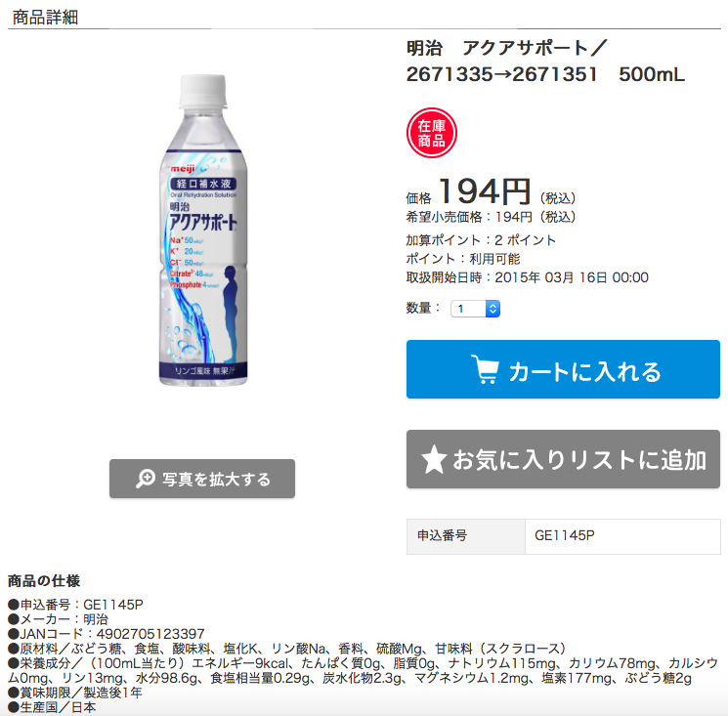Click the 加算ポイント 2 ポイント text
Screen dimensions: 728x716
click(481, 240)
